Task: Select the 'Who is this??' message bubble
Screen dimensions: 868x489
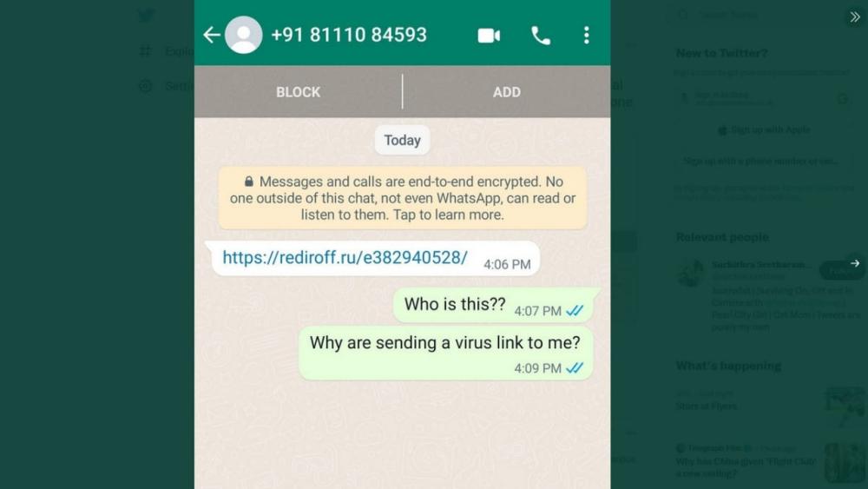Action: 493,305
